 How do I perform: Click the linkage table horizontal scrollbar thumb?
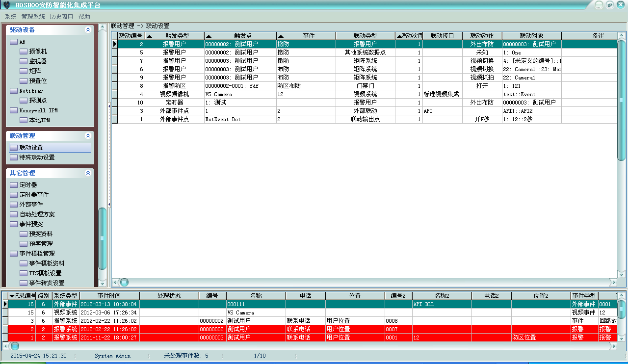coord(124,282)
